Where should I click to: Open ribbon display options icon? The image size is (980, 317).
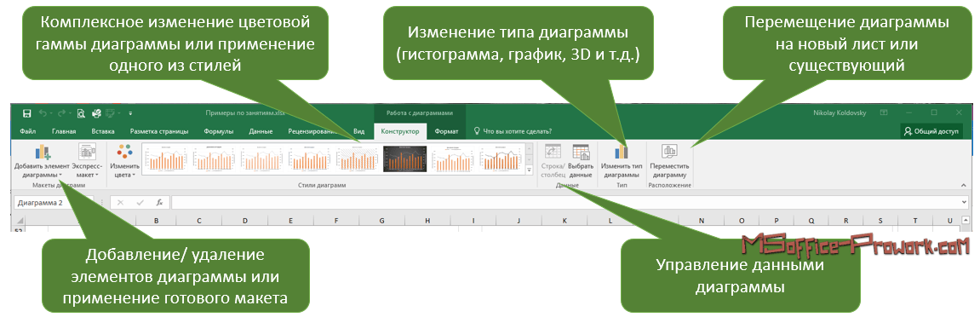884,113
